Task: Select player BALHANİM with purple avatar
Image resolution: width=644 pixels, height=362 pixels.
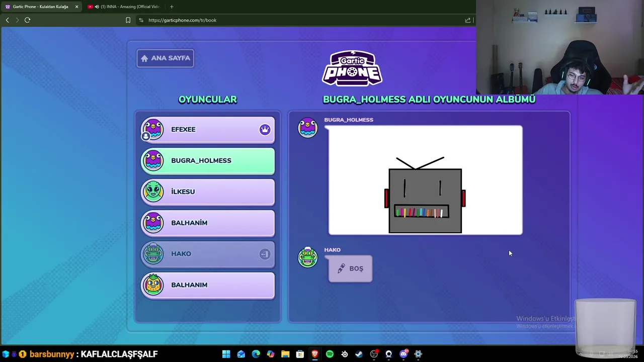Action: click(208, 223)
